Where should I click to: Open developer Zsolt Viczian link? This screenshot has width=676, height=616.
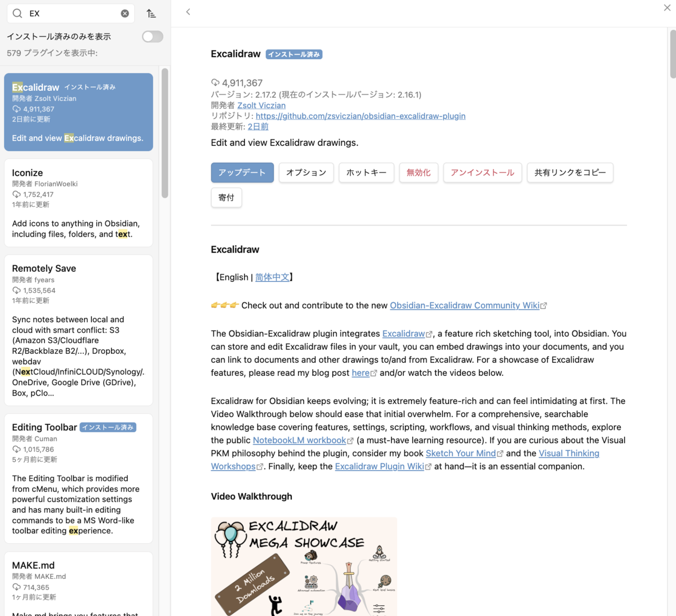coord(261,105)
